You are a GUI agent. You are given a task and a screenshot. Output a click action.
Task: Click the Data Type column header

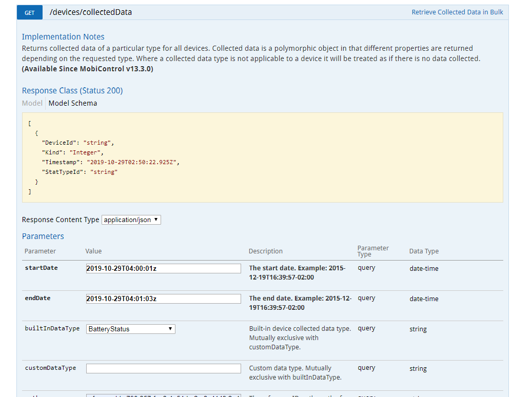pos(424,251)
